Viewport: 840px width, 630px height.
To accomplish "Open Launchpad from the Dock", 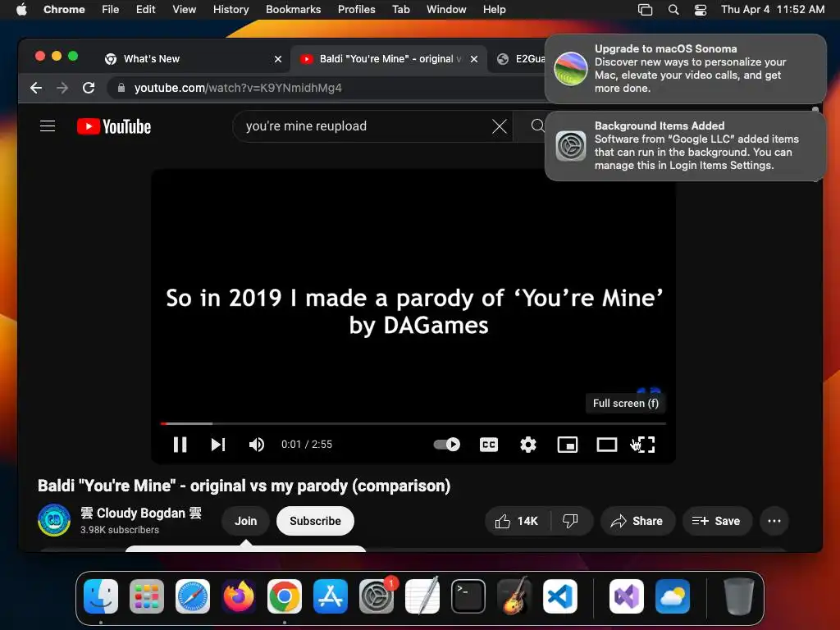I will coord(146,596).
